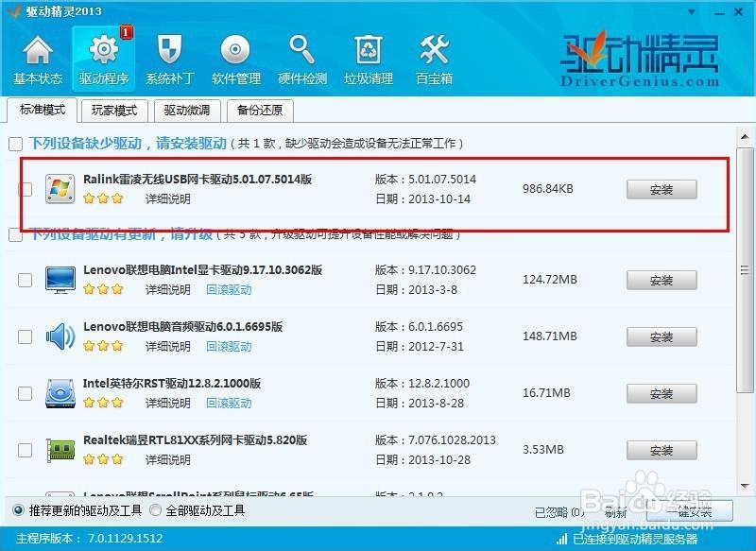Click the Ralink driver name text

(x=198, y=180)
